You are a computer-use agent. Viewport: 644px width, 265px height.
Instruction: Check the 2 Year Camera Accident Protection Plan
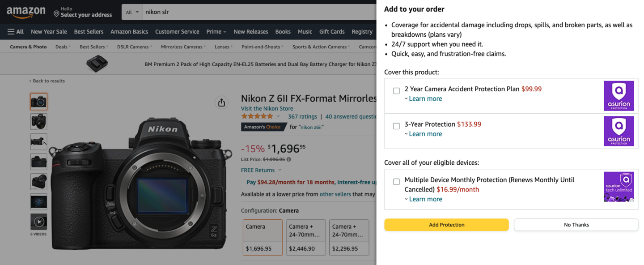point(396,91)
